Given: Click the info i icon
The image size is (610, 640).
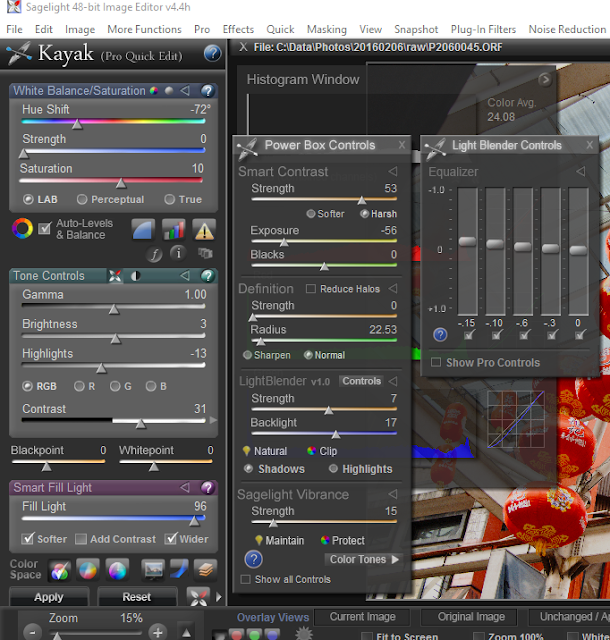Looking at the screenshot, I should point(178,253).
